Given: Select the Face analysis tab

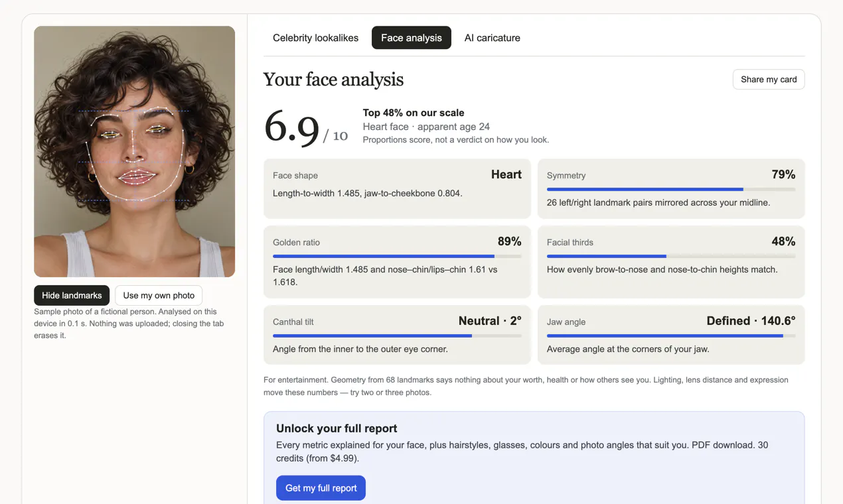Looking at the screenshot, I should (x=412, y=38).
